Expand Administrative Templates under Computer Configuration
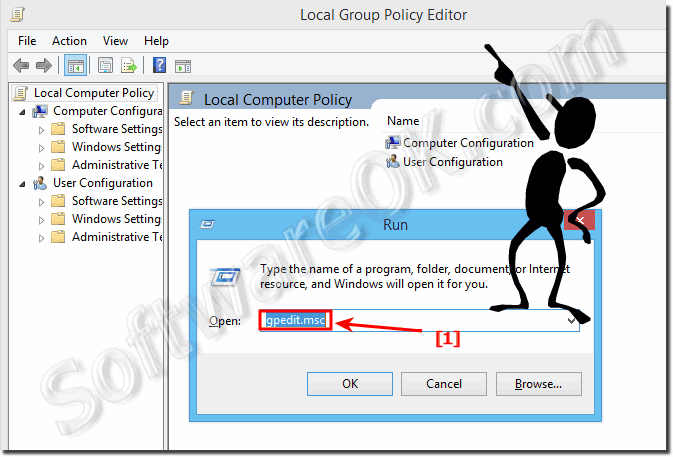 [41, 166]
